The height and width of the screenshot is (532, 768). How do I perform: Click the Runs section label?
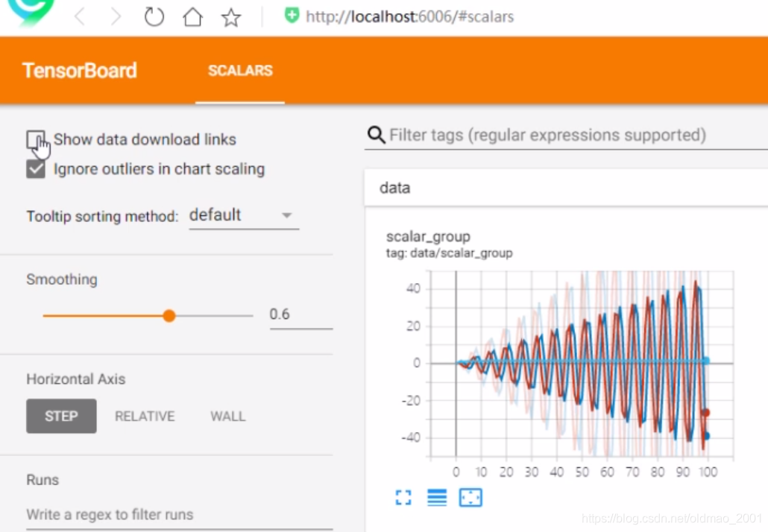pyautogui.click(x=43, y=480)
